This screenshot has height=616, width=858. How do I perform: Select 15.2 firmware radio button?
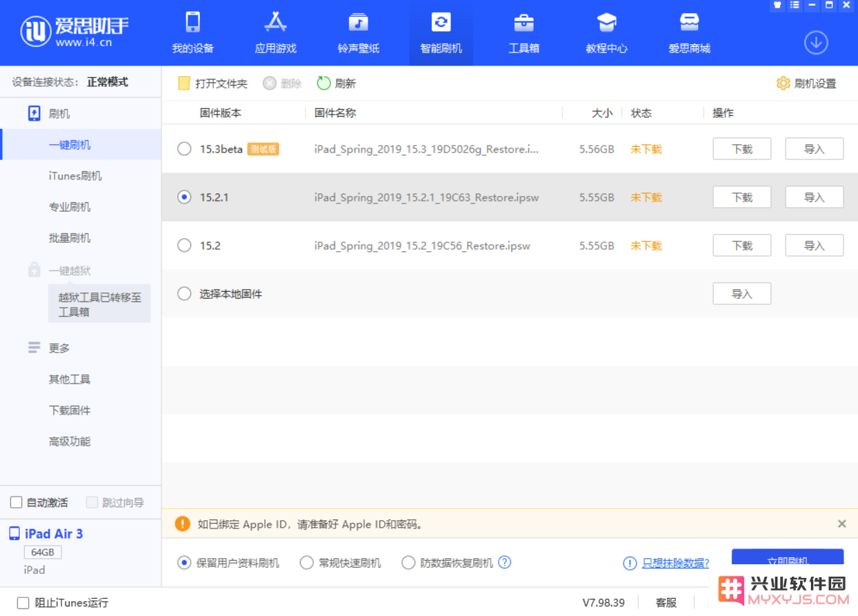pyautogui.click(x=184, y=246)
